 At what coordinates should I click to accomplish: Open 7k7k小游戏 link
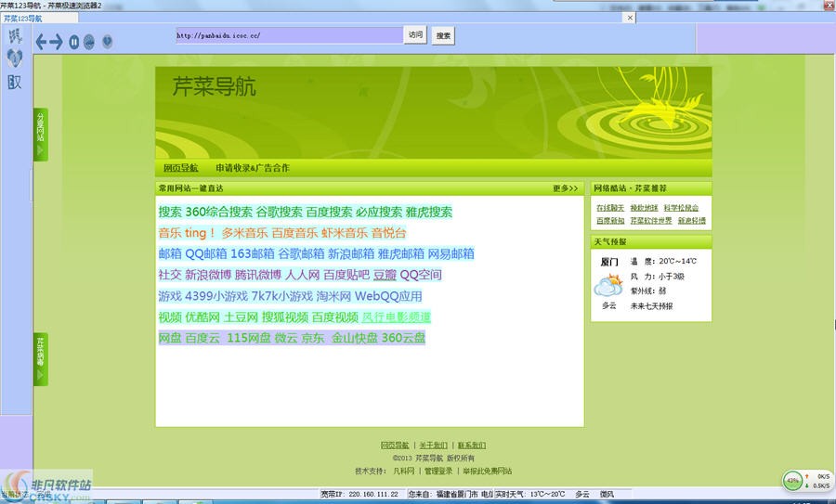coord(282,296)
